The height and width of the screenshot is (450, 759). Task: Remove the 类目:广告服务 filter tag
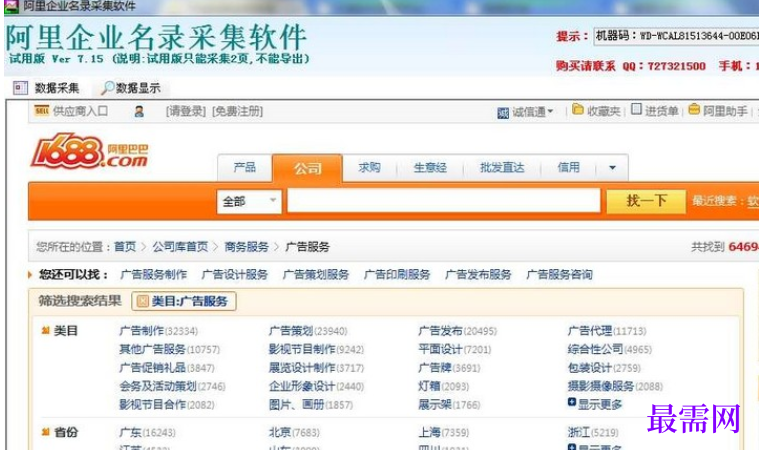click(x=142, y=301)
